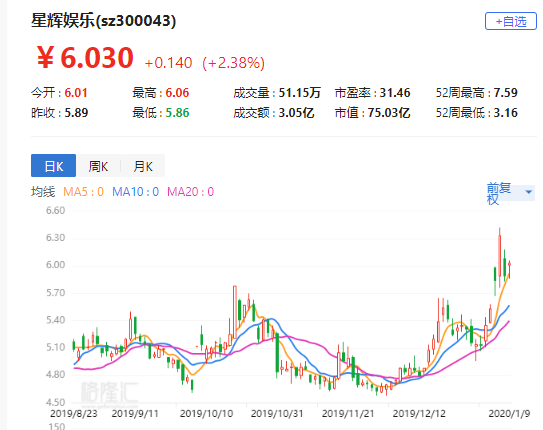The height and width of the screenshot is (430, 543).
Task: Click the 5.40 price axis label
Action: click(55, 320)
